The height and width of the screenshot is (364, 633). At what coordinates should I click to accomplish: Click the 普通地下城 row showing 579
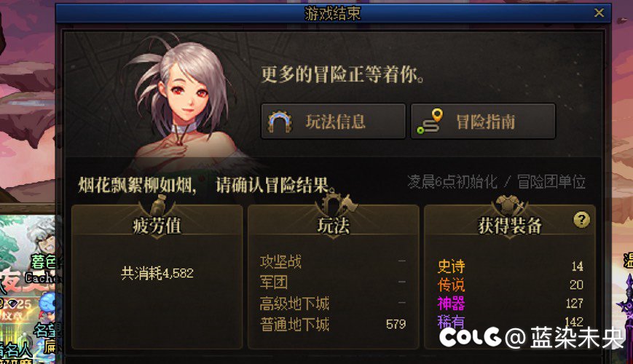point(333,324)
